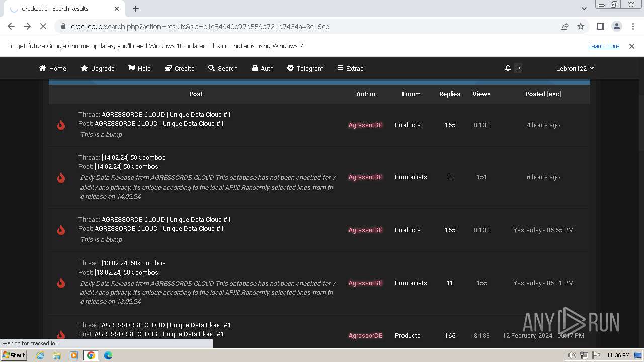Open AgressorDB author in 6 hours ago row
The image size is (644, 362).
point(365,177)
